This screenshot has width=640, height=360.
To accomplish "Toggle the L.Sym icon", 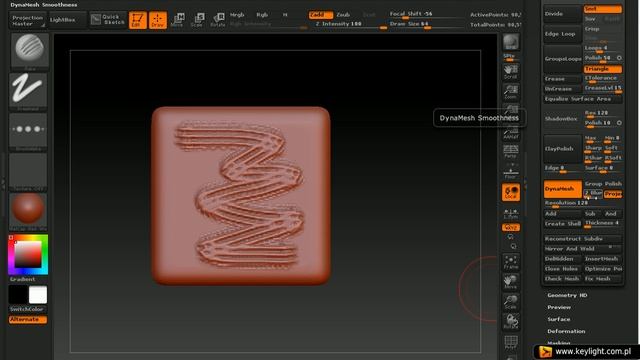I will tap(511, 213).
